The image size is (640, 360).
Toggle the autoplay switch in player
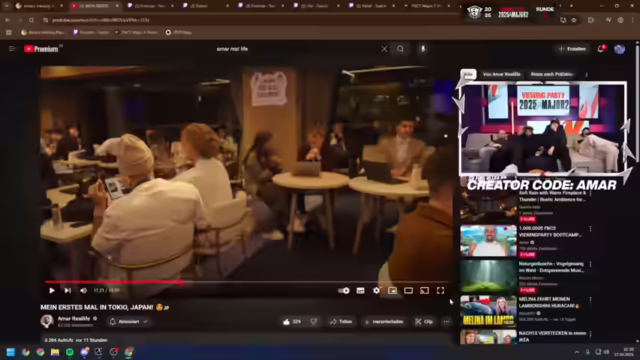[344, 291]
